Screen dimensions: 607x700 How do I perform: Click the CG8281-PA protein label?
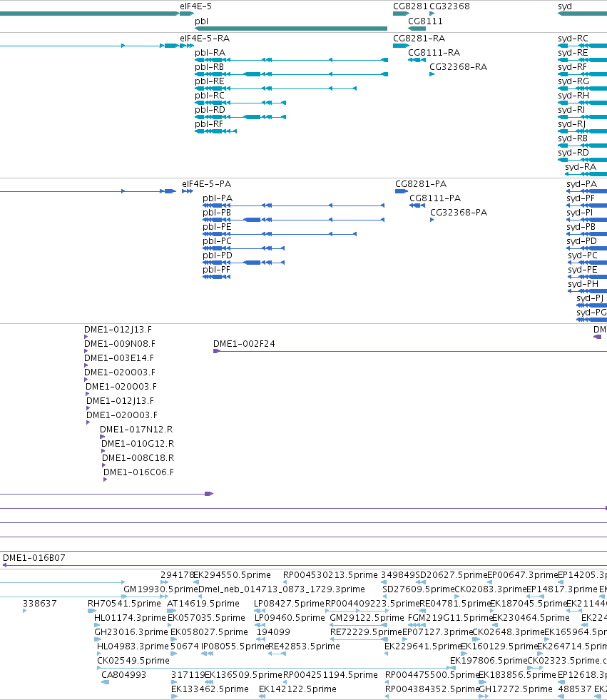coord(421,184)
